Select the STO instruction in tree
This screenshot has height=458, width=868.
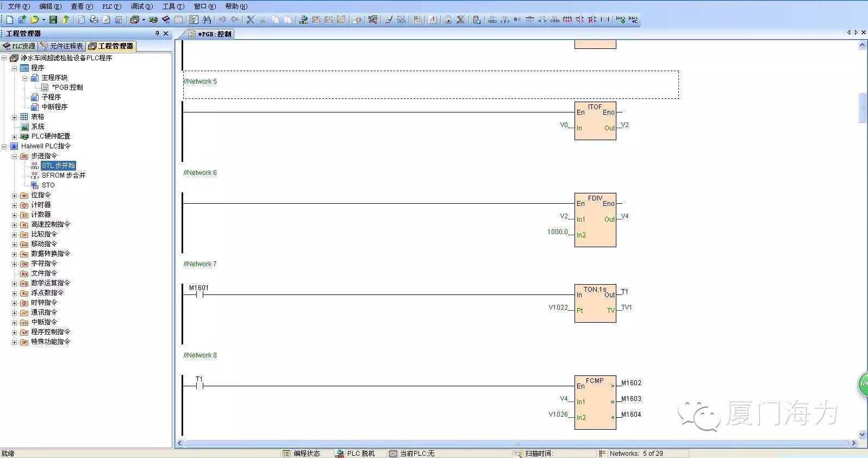[x=48, y=185]
